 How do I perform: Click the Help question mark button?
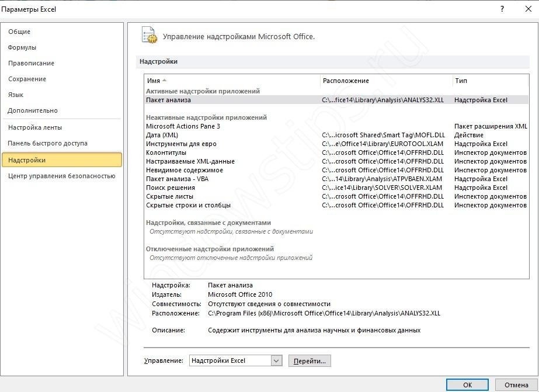click(502, 9)
